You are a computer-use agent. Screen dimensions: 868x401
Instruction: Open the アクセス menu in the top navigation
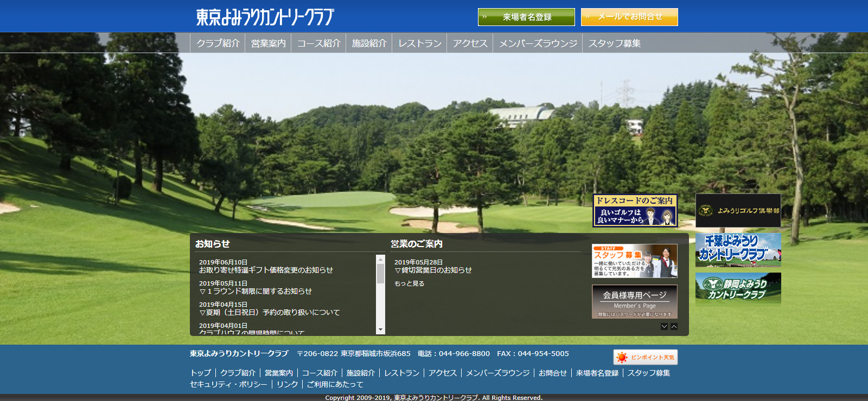coord(470,43)
